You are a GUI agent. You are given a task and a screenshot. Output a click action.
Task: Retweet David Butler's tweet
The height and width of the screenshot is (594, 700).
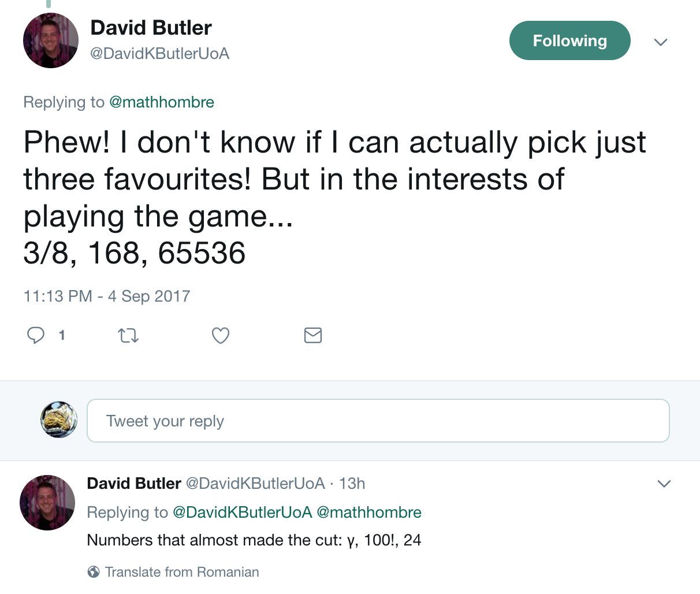pyautogui.click(x=128, y=335)
